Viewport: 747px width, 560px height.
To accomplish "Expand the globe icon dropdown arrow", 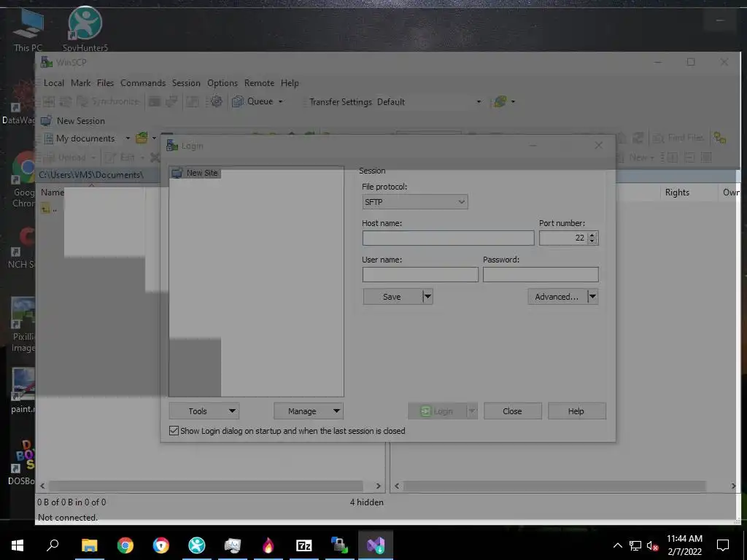I will click(x=513, y=101).
